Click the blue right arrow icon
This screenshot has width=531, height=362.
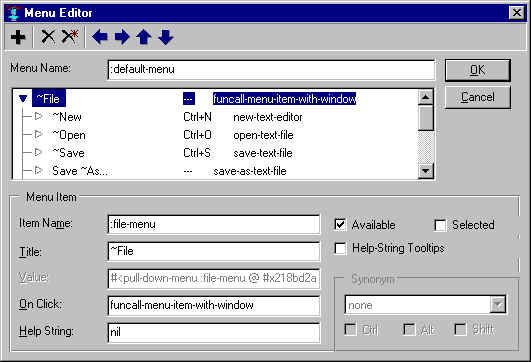[122, 37]
